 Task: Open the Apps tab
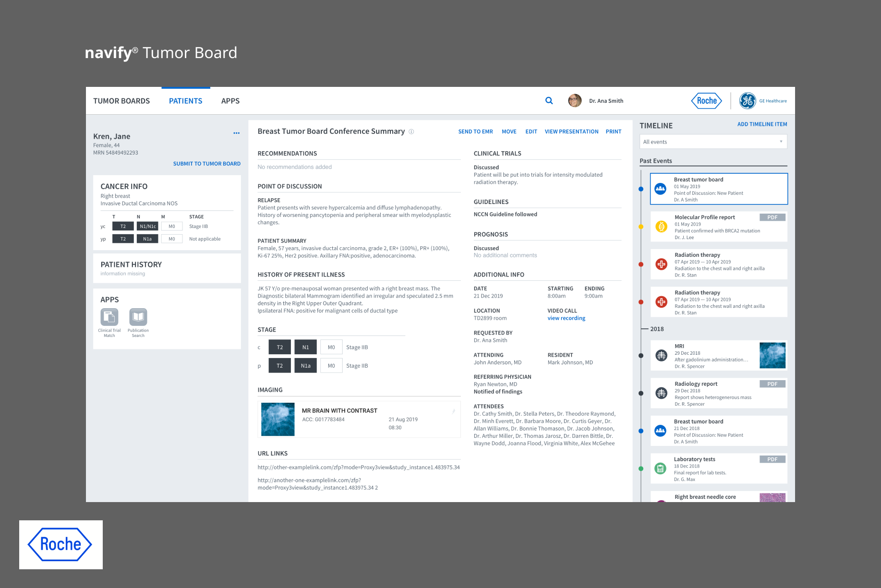pos(230,101)
